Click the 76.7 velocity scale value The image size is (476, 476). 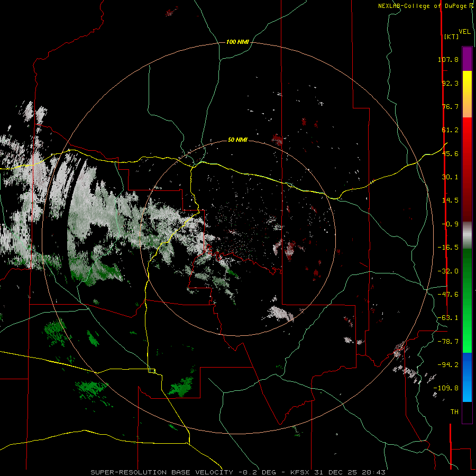click(x=450, y=106)
